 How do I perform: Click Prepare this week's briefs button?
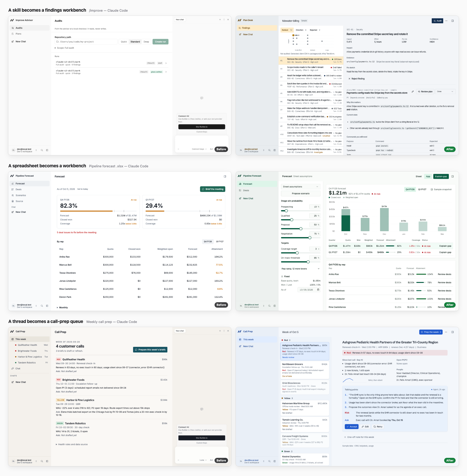click(x=150, y=350)
